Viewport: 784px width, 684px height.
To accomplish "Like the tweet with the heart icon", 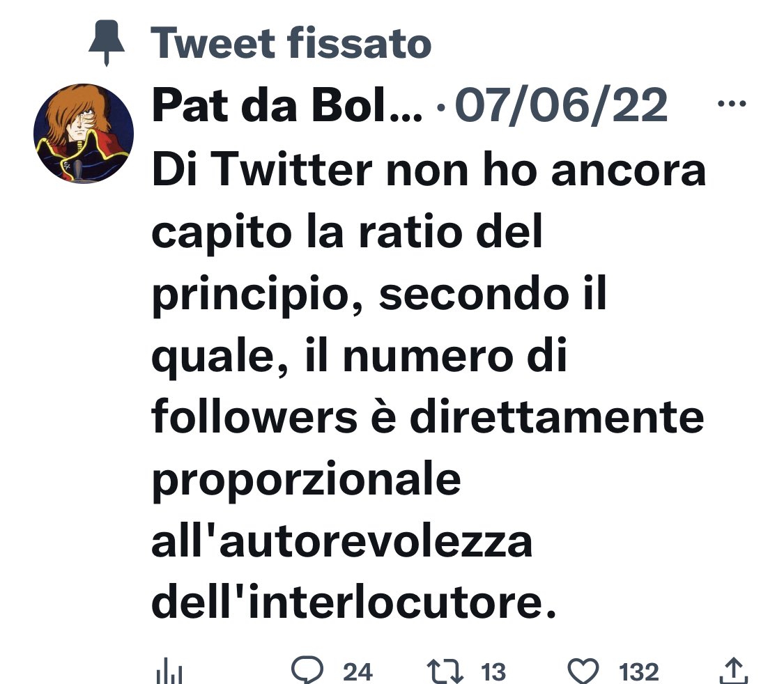I will [x=583, y=671].
